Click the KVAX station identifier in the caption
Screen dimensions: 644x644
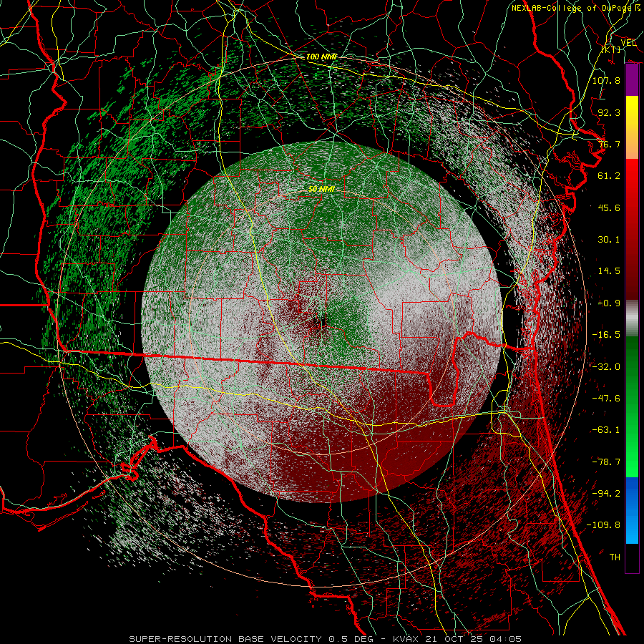pyautogui.click(x=404, y=639)
